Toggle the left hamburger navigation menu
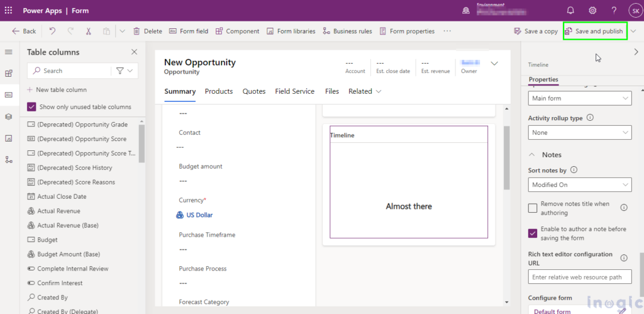644x314 pixels. coord(9,52)
